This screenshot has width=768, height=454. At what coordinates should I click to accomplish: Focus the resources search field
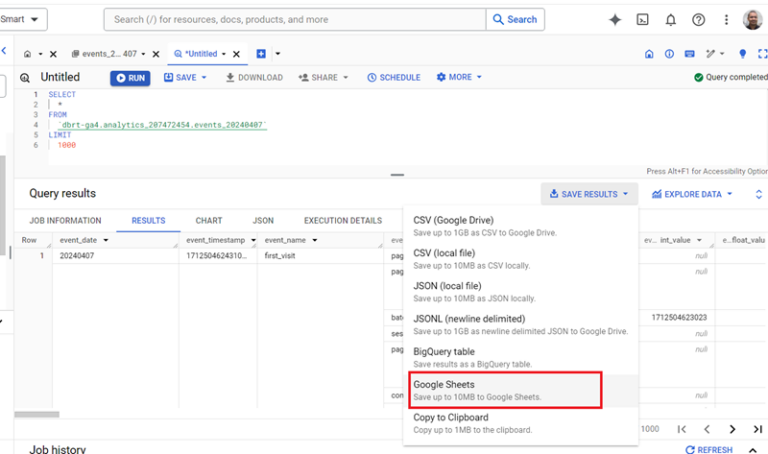point(295,20)
